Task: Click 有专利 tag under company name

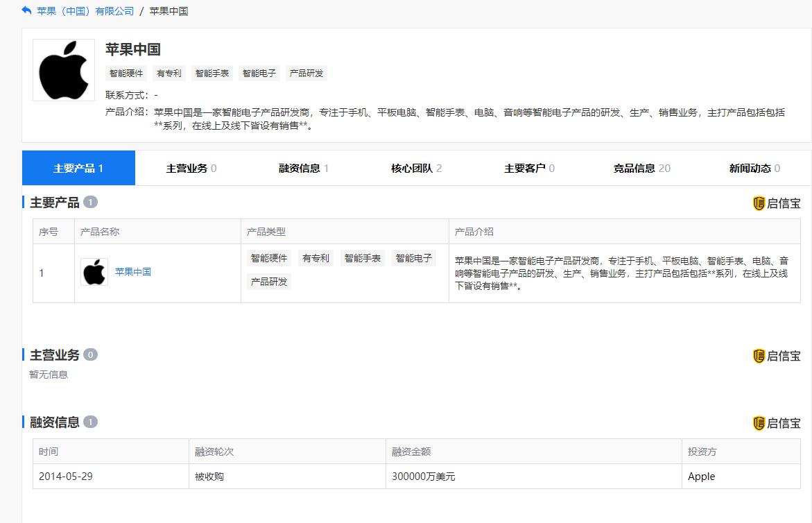Action: coord(169,73)
